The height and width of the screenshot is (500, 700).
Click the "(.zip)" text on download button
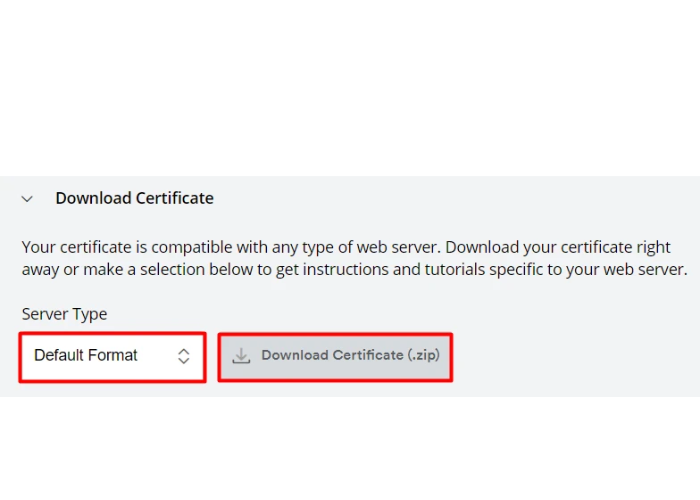pyautogui.click(x=423, y=355)
